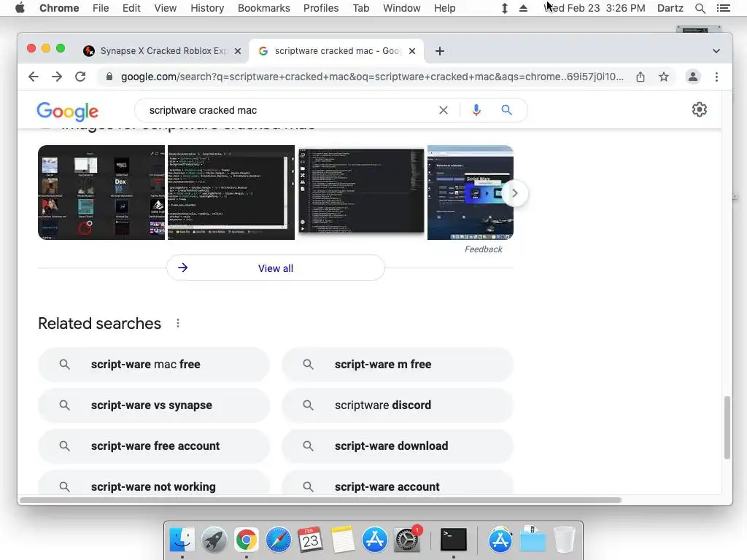Show next images with the carousel arrow
The image size is (747, 560).
[514, 192]
